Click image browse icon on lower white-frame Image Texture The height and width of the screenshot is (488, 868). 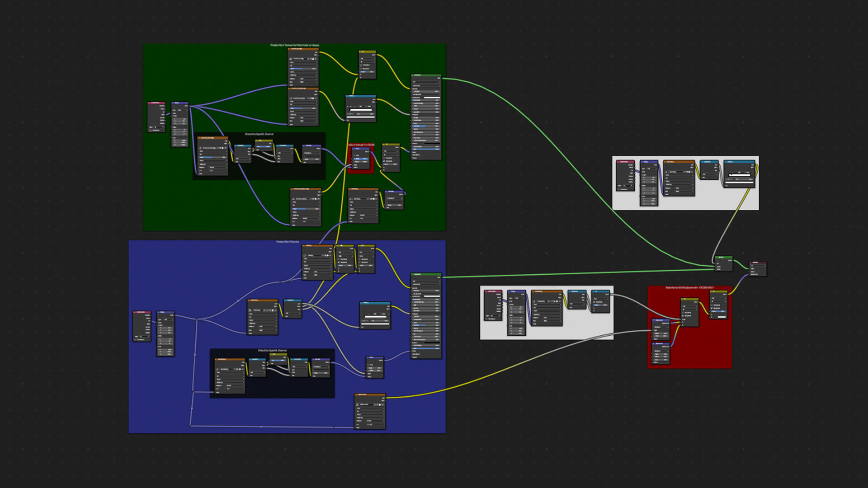point(534,301)
